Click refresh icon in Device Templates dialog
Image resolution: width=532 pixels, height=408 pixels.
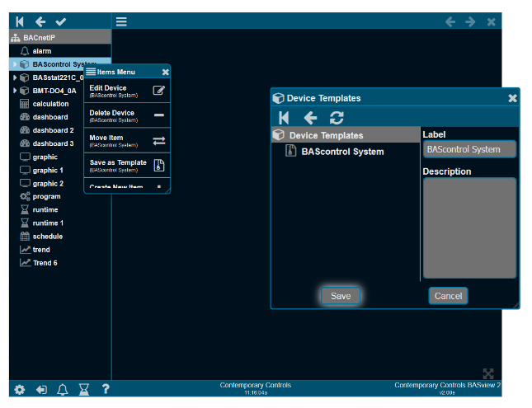click(337, 118)
